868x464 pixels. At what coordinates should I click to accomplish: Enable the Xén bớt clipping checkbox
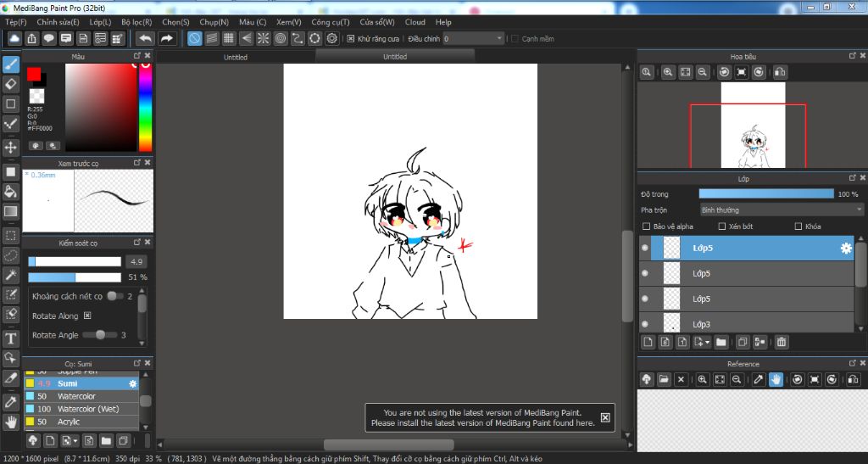[722, 226]
